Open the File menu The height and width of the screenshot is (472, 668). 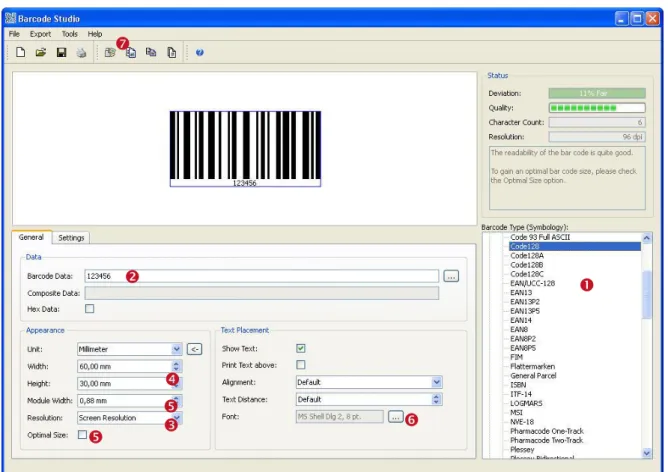point(14,34)
